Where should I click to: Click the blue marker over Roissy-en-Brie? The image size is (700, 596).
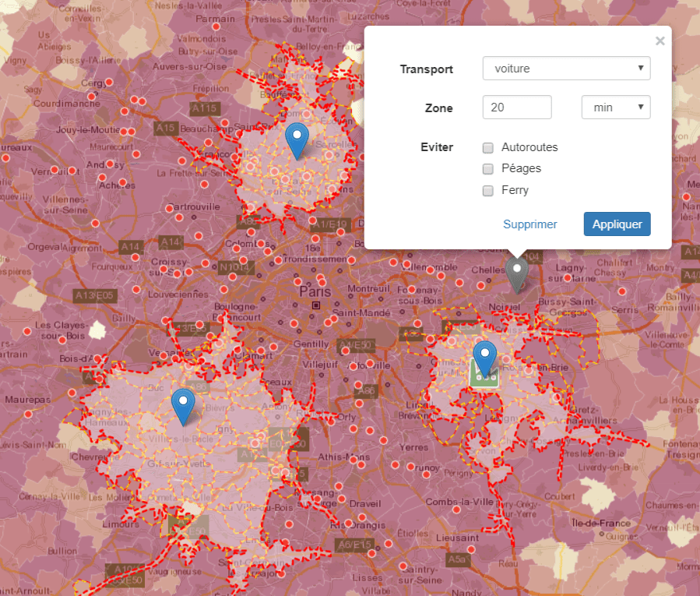point(485,358)
